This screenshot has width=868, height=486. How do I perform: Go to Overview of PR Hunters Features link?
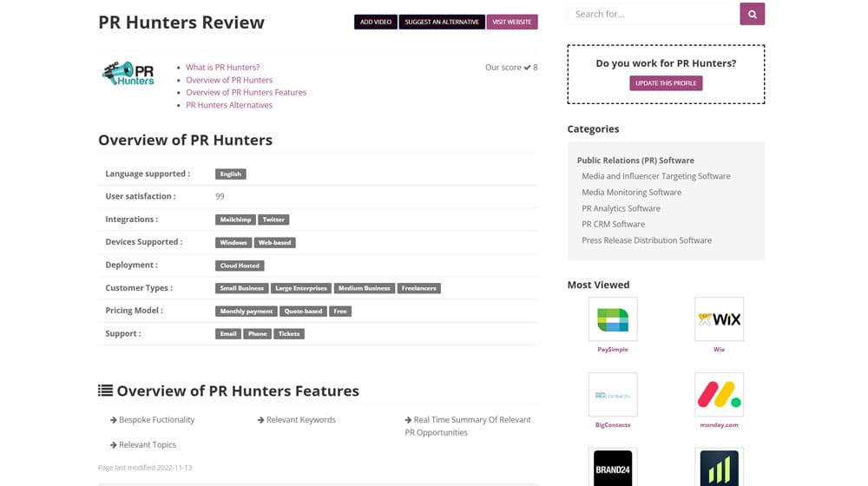pyautogui.click(x=246, y=93)
